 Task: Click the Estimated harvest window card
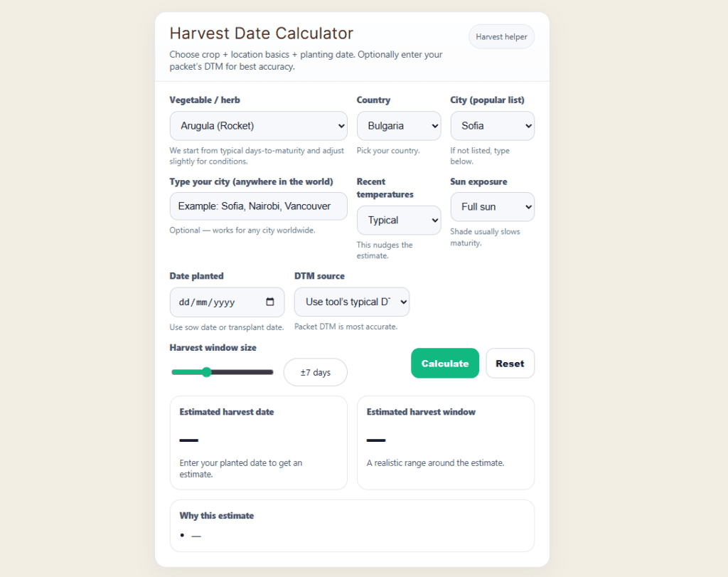[445, 443]
